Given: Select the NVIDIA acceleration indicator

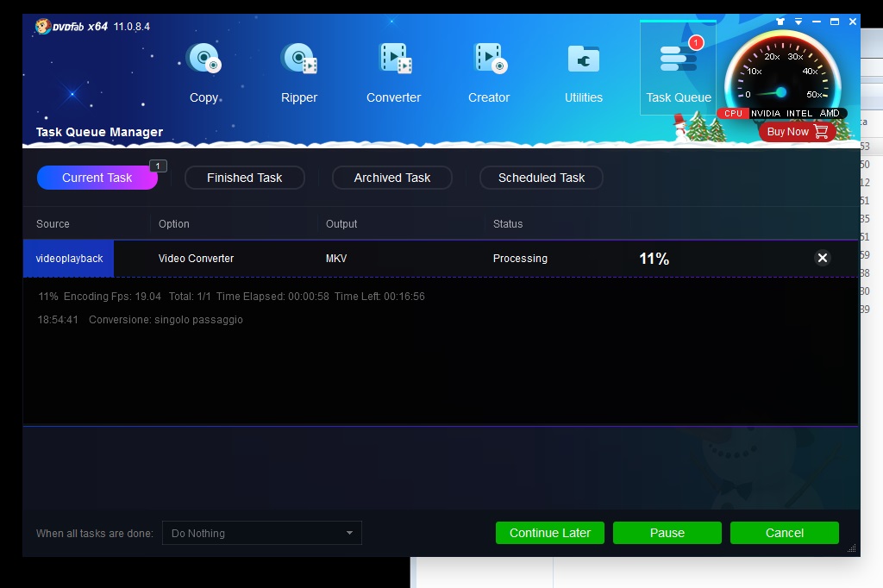Looking at the screenshot, I should pyautogui.click(x=766, y=113).
